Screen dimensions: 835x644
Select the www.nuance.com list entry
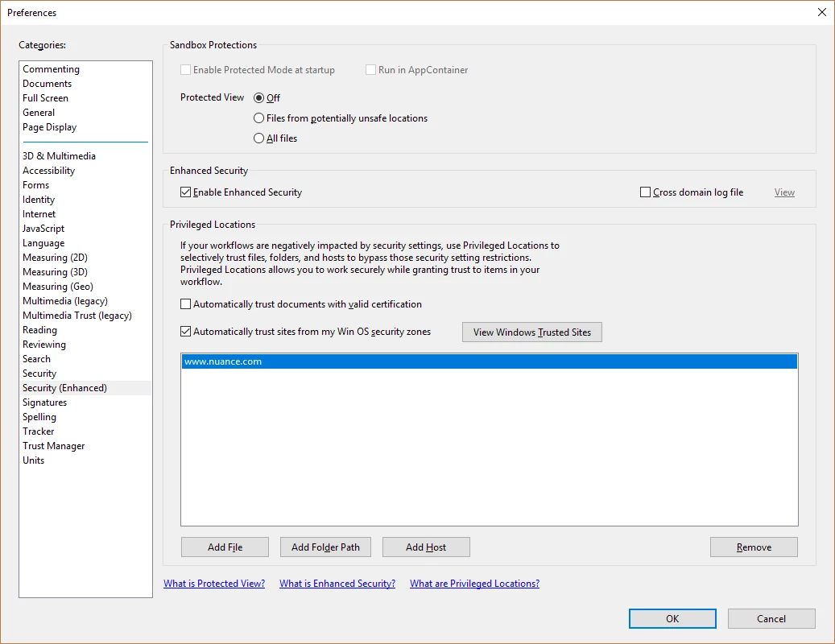click(x=490, y=361)
